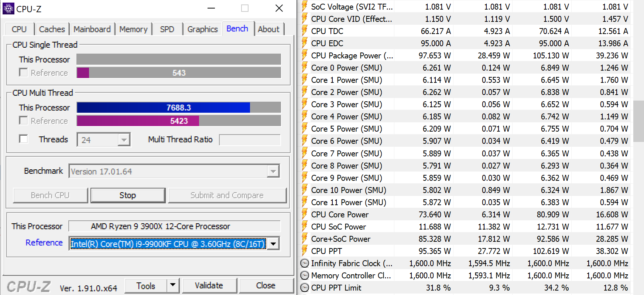The image size is (644, 295).
Task: Click the blue multi-thread score bar 7688.3
Action: [163, 108]
